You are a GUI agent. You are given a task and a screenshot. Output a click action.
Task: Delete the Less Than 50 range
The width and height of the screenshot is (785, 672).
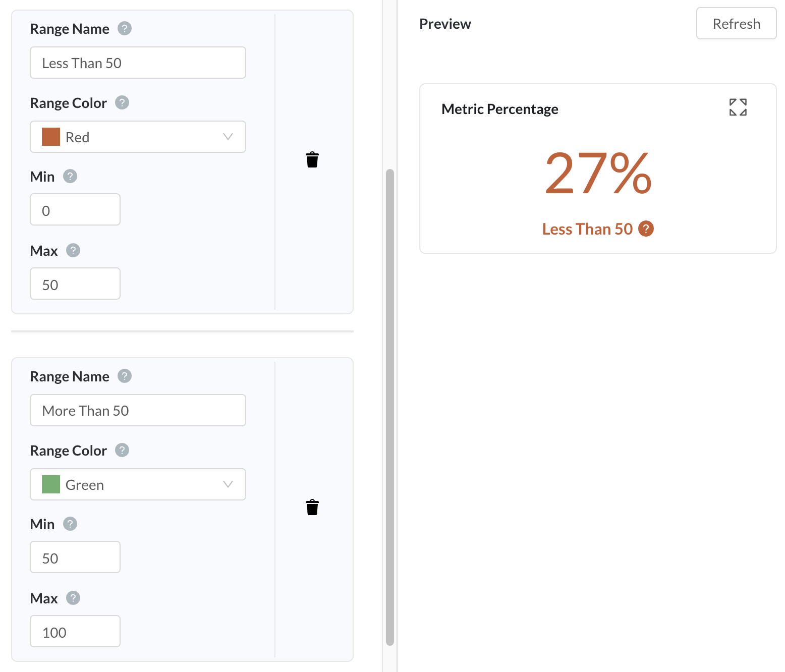pos(312,159)
